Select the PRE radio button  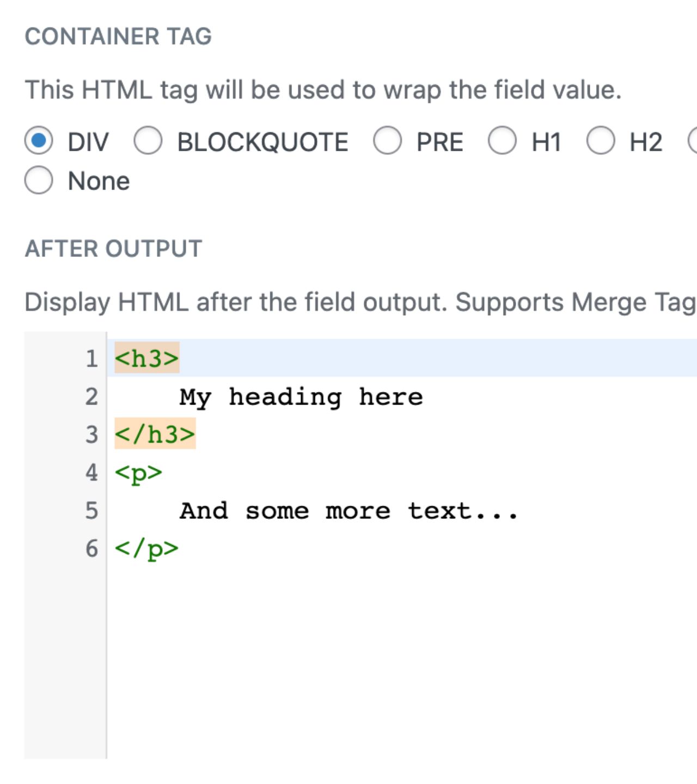(x=387, y=141)
